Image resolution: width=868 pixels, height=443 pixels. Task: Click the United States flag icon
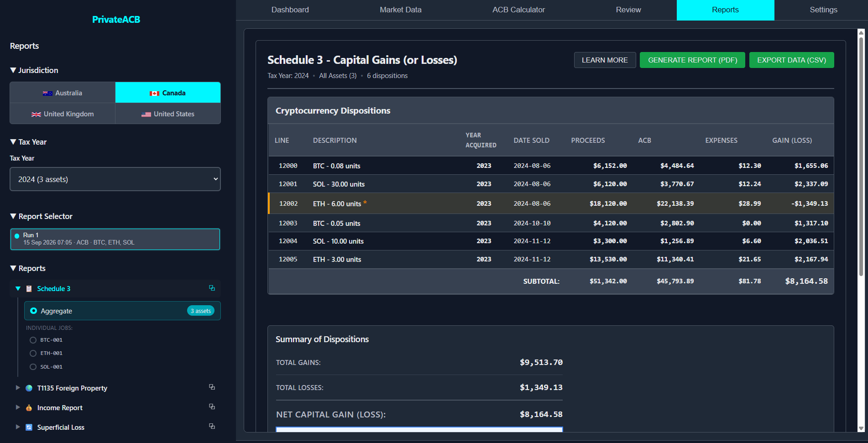146,115
